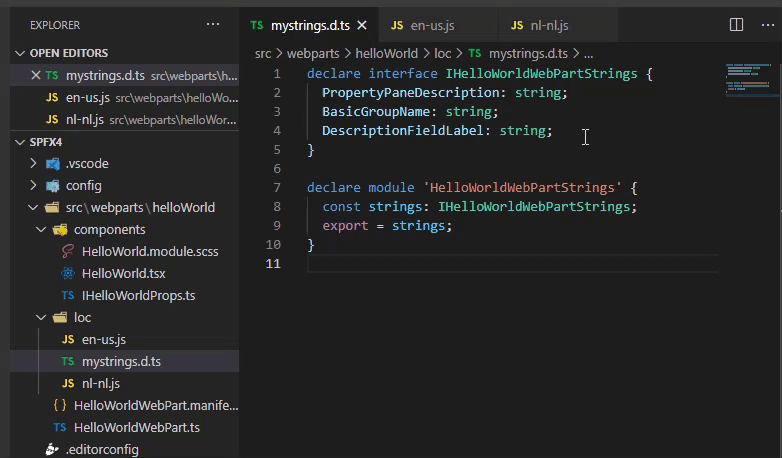This screenshot has width=782, height=458.
Task: Click the React icon beside HelloWorld.tsx
Action: [x=68, y=273]
